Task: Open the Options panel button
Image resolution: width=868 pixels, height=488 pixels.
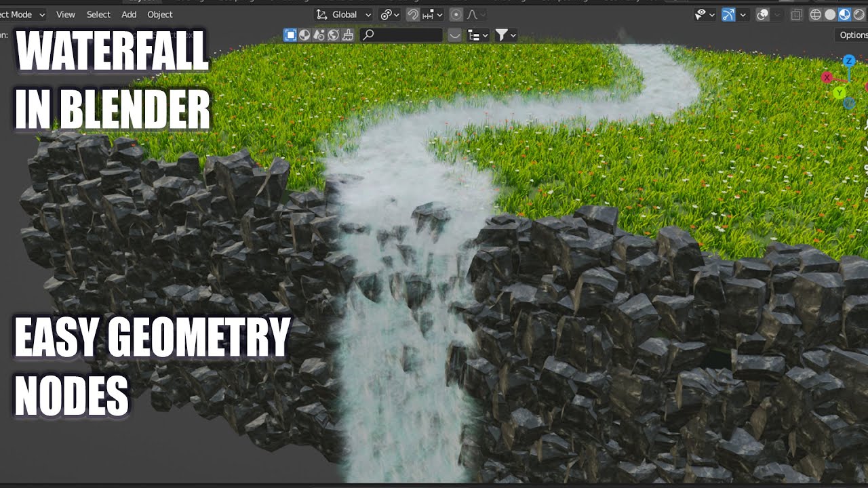Action: pos(852,35)
